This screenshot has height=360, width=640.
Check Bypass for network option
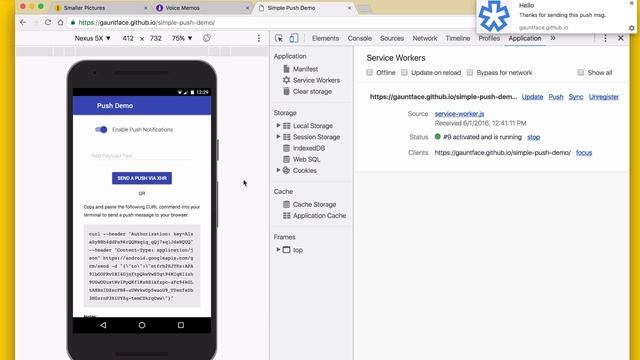point(470,72)
